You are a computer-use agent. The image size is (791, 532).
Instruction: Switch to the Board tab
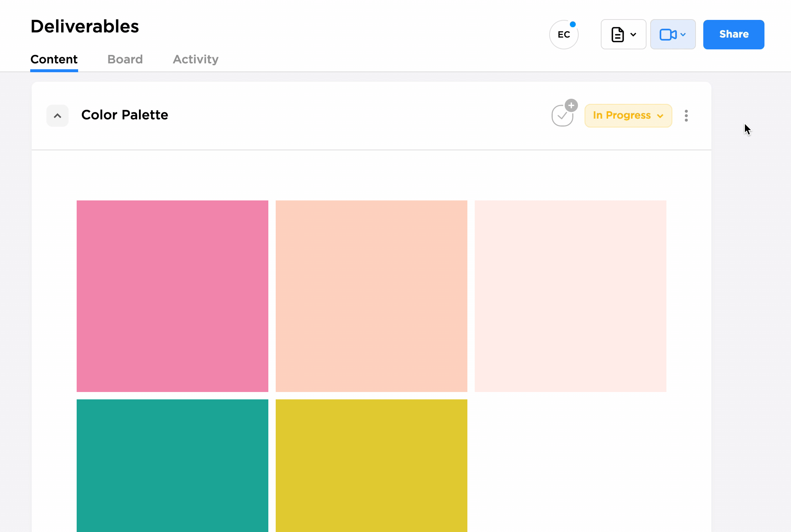coord(125,59)
